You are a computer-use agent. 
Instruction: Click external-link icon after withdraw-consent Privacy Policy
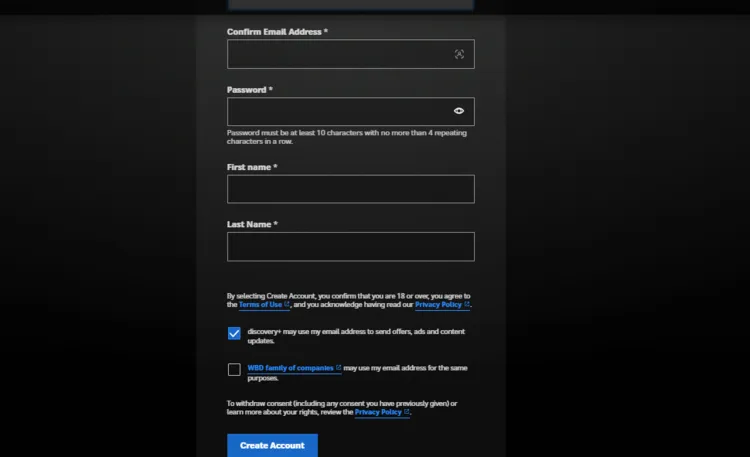(x=406, y=412)
